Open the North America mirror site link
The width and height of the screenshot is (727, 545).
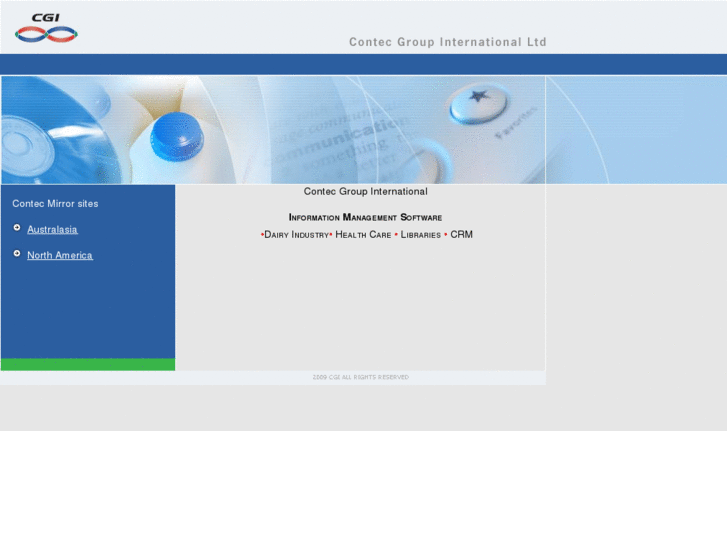(60, 255)
